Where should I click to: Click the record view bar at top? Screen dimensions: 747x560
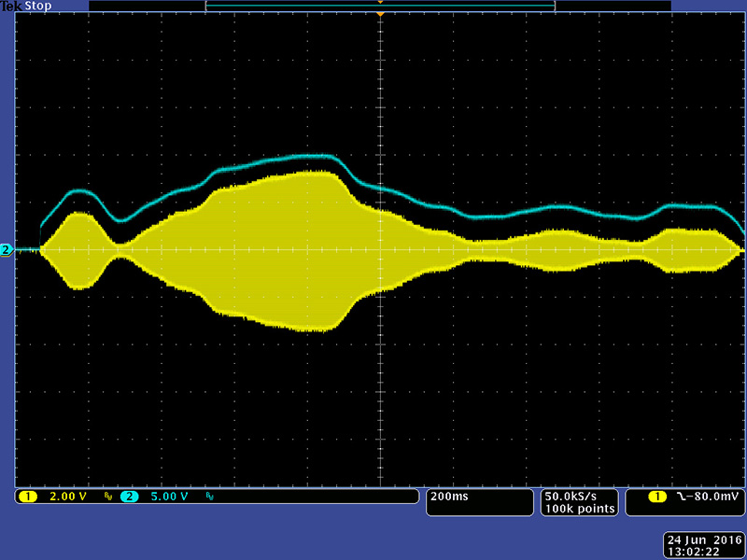(380, 6)
